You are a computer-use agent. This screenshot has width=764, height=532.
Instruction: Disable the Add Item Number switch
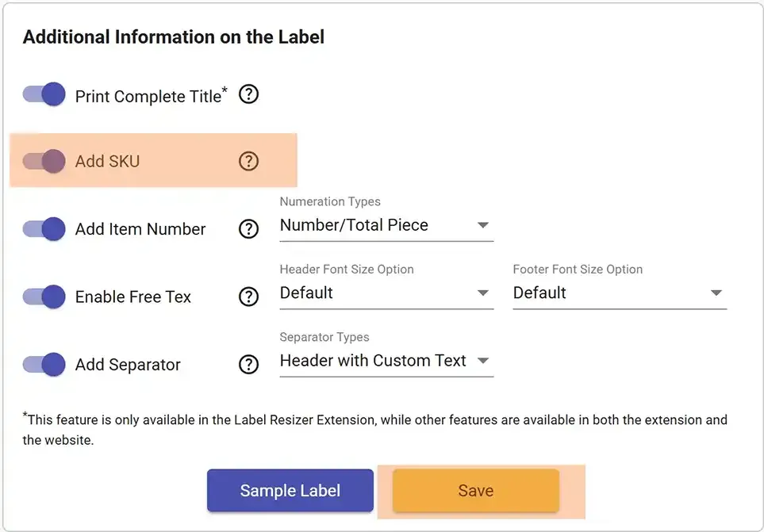(44, 229)
